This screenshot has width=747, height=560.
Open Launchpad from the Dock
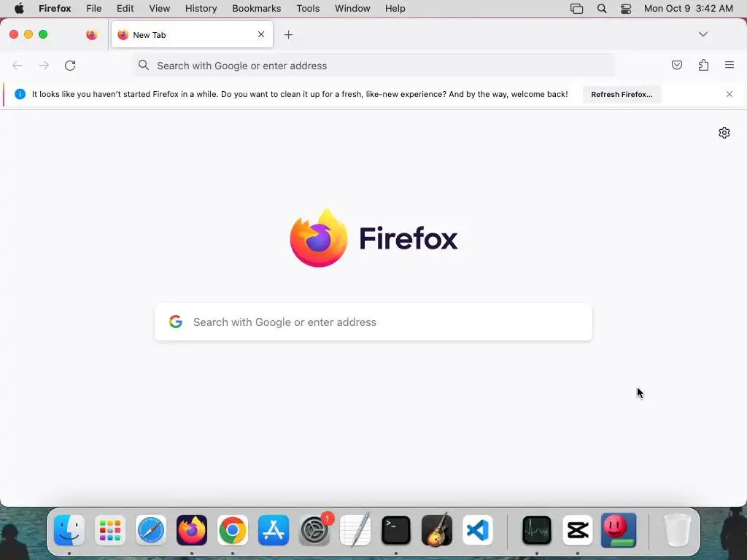pos(110,530)
